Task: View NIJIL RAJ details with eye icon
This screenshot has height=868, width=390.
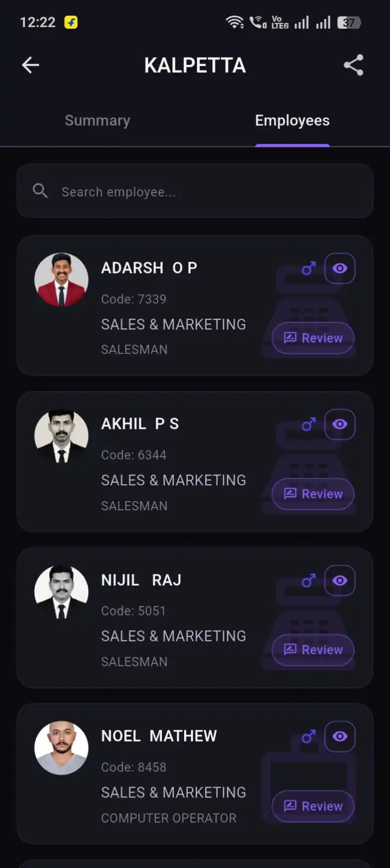Action: 340,580
